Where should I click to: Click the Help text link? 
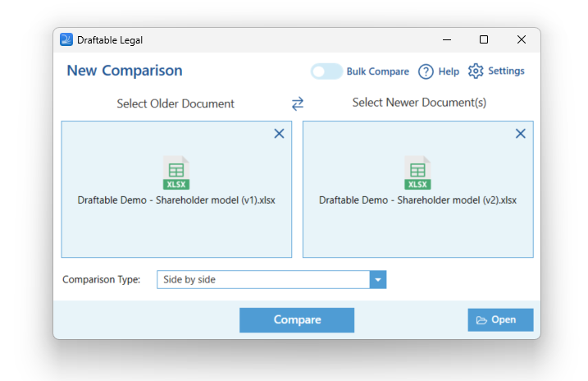tap(449, 71)
